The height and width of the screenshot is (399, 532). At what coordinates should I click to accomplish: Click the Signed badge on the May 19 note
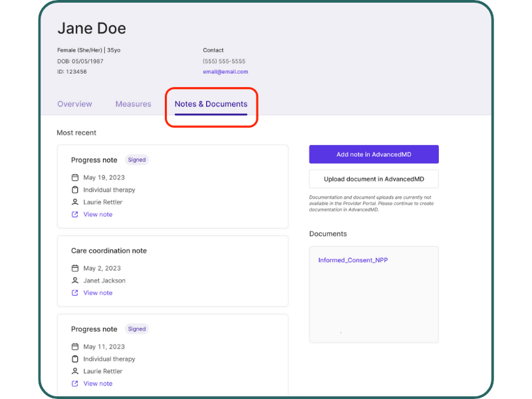(x=136, y=160)
